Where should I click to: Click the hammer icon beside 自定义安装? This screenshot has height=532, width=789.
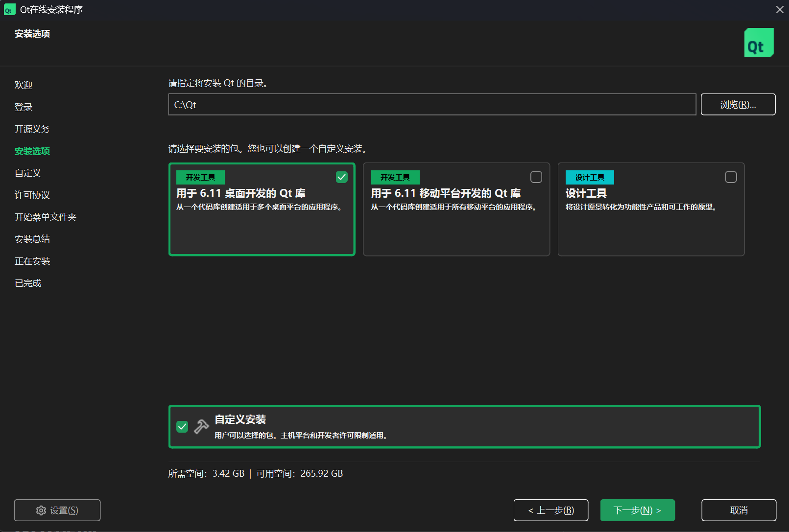tap(201, 427)
